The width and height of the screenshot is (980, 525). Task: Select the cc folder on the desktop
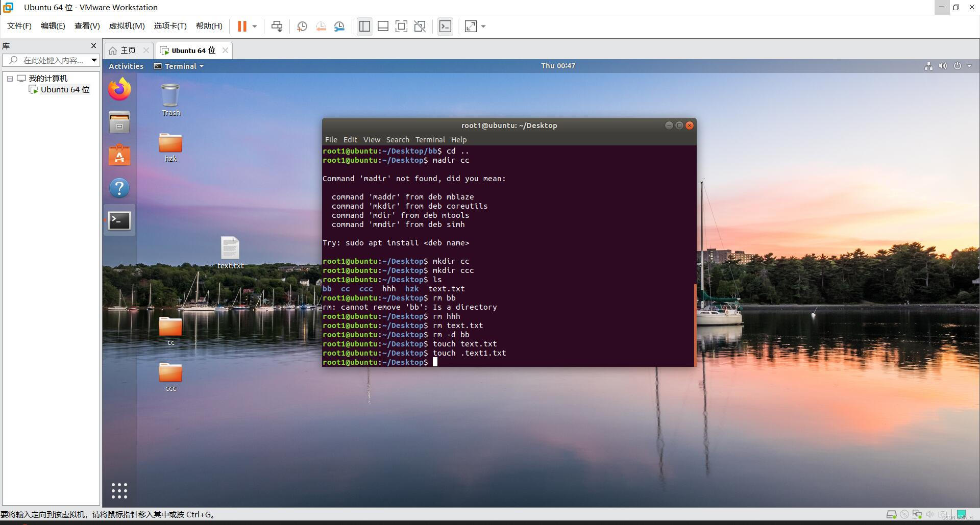(x=170, y=331)
